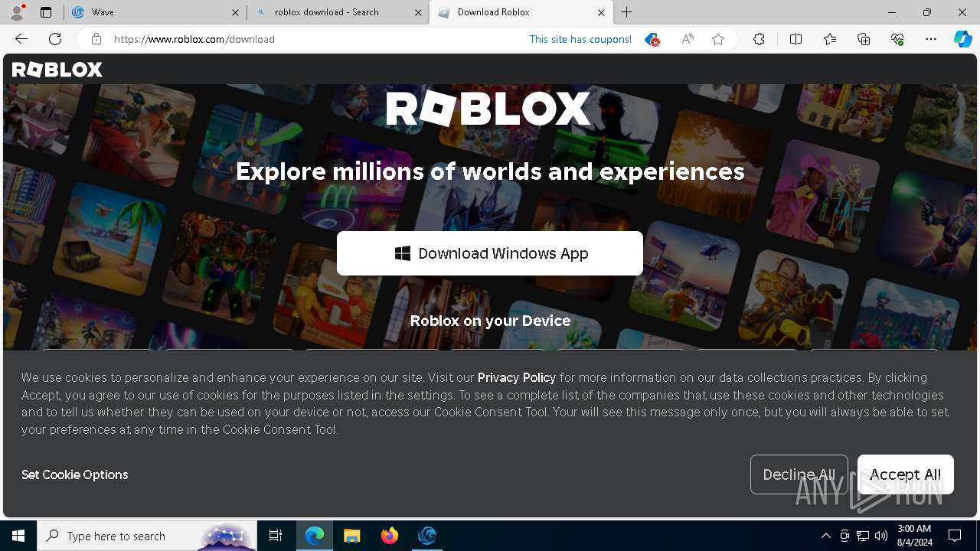Open the This site has coupons link
980x551 pixels.
pos(580,39)
